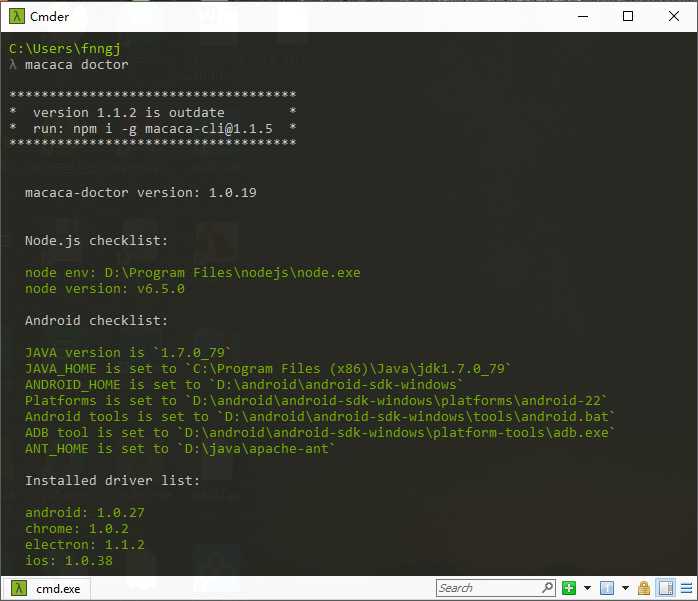Open dropdown arrow next to new console button

[587, 588]
